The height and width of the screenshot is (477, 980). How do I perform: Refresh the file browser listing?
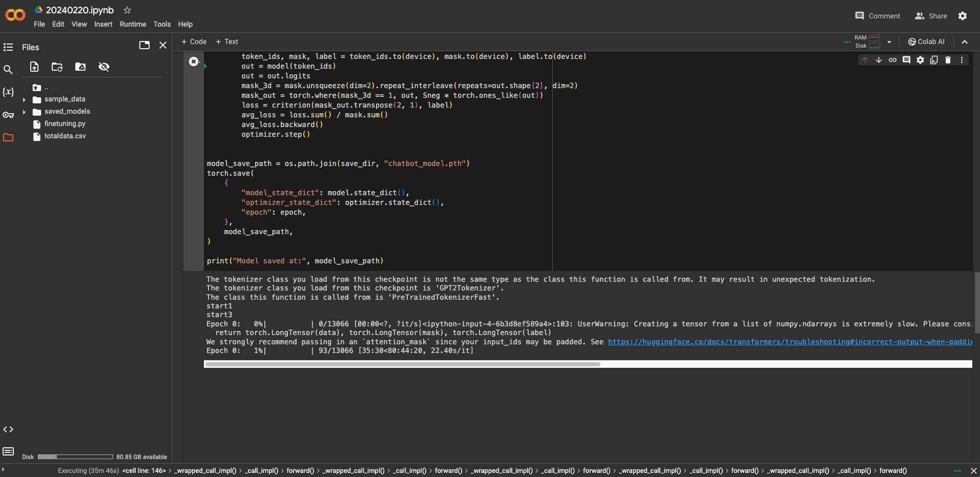[57, 67]
